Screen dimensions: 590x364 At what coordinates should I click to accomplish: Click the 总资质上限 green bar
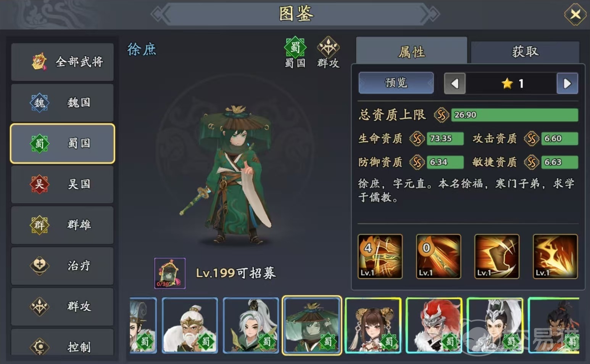click(514, 115)
